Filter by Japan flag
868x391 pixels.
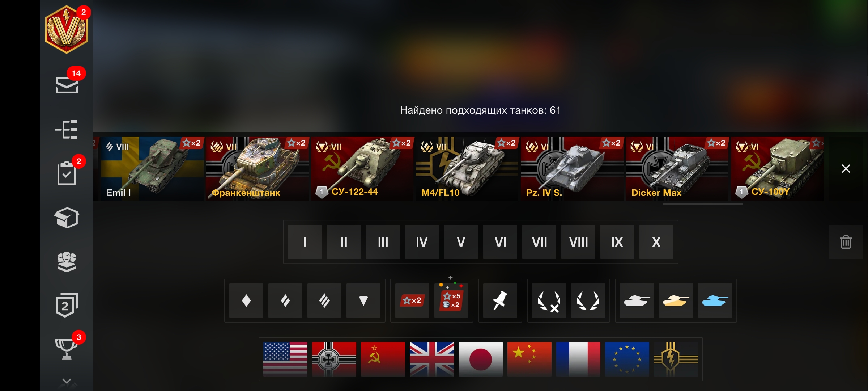click(x=481, y=359)
